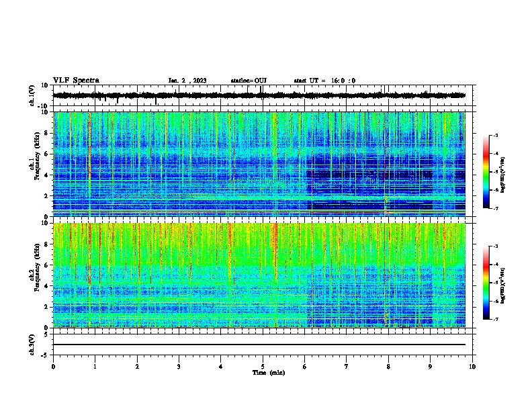Click the ch.1 'Frequency (kHz)' axis label
The image size is (532, 411).
pyautogui.click(x=38, y=156)
